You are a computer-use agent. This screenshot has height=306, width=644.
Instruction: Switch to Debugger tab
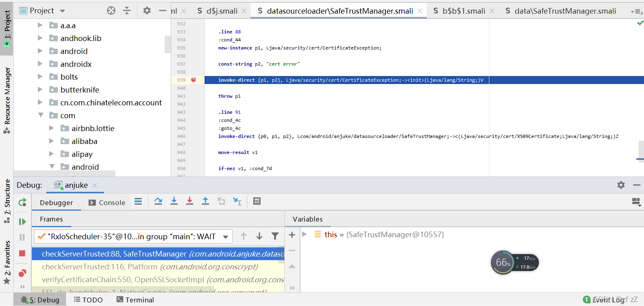click(56, 203)
